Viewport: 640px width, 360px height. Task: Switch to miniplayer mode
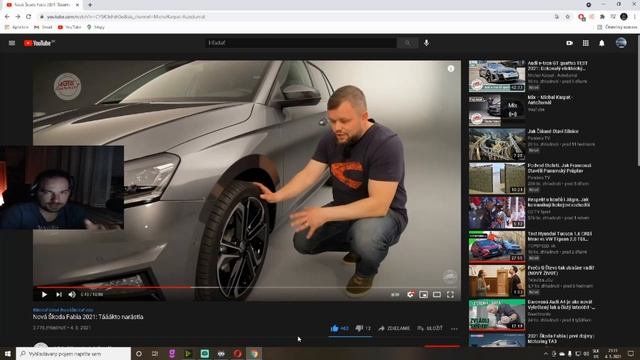pos(424,294)
